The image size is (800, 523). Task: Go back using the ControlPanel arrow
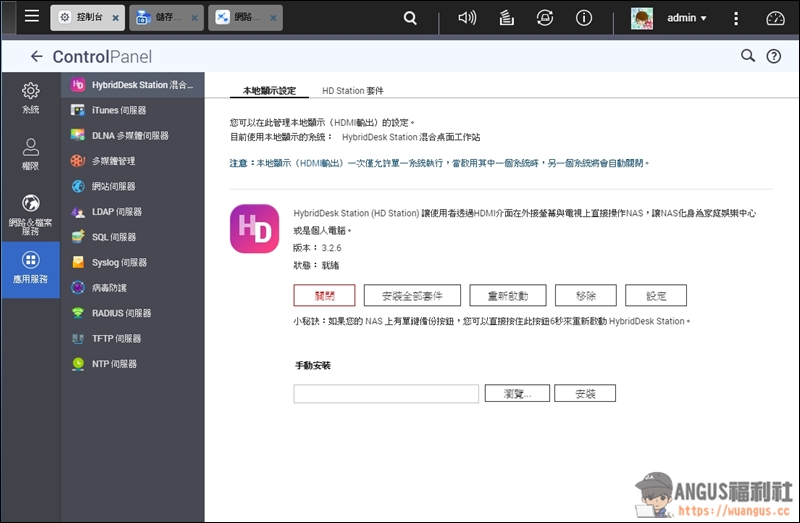tap(37, 57)
